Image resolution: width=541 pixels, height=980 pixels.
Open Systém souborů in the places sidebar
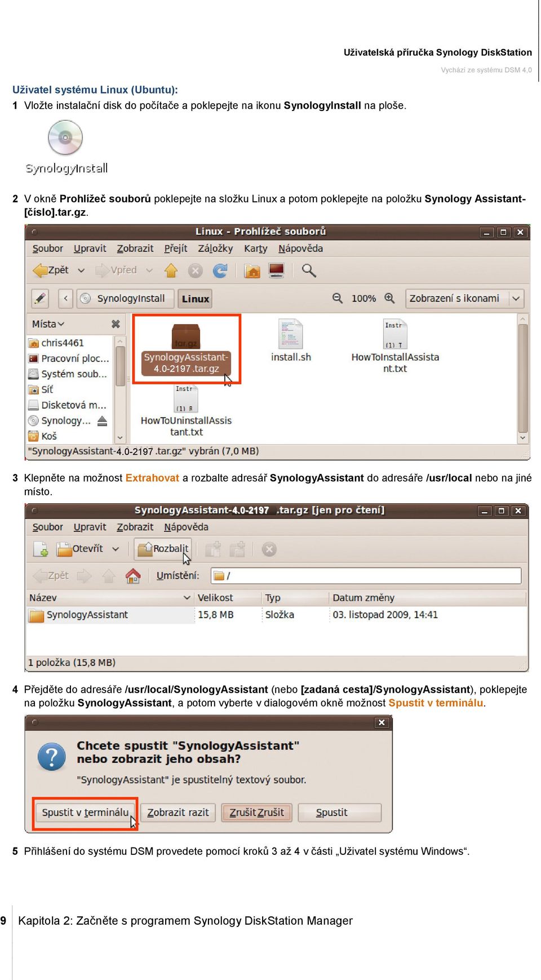(x=67, y=374)
